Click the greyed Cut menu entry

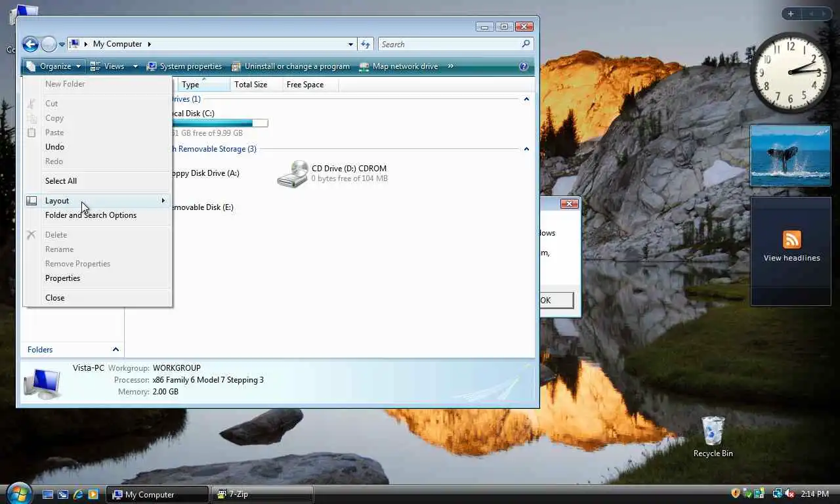[x=97, y=104]
